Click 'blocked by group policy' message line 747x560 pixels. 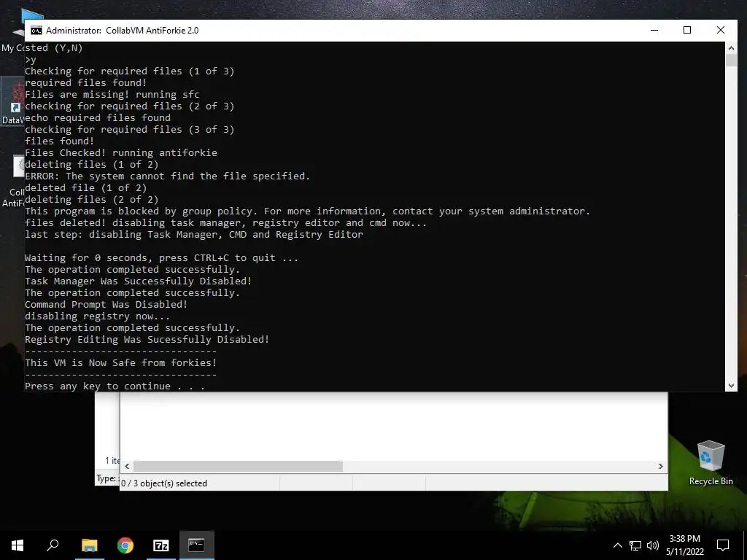(307, 211)
